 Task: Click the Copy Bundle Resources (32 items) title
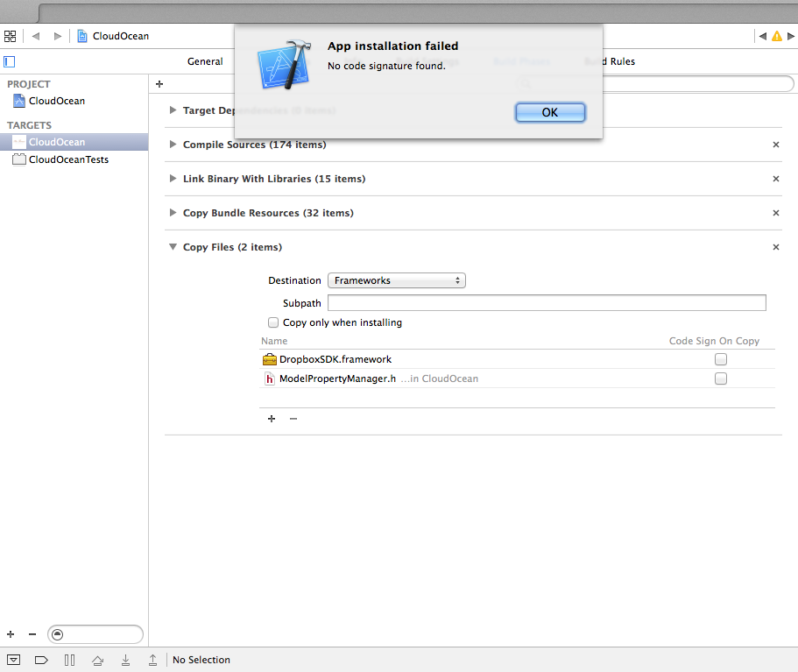coord(268,213)
